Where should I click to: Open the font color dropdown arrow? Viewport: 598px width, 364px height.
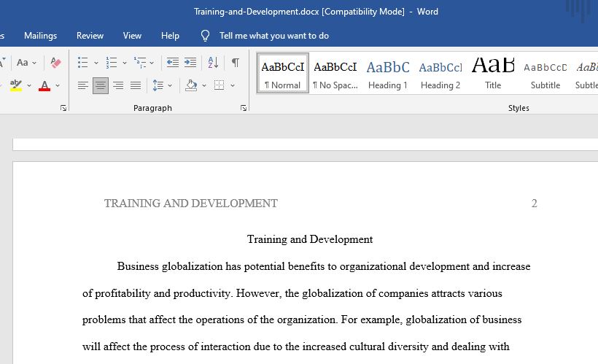[58, 85]
